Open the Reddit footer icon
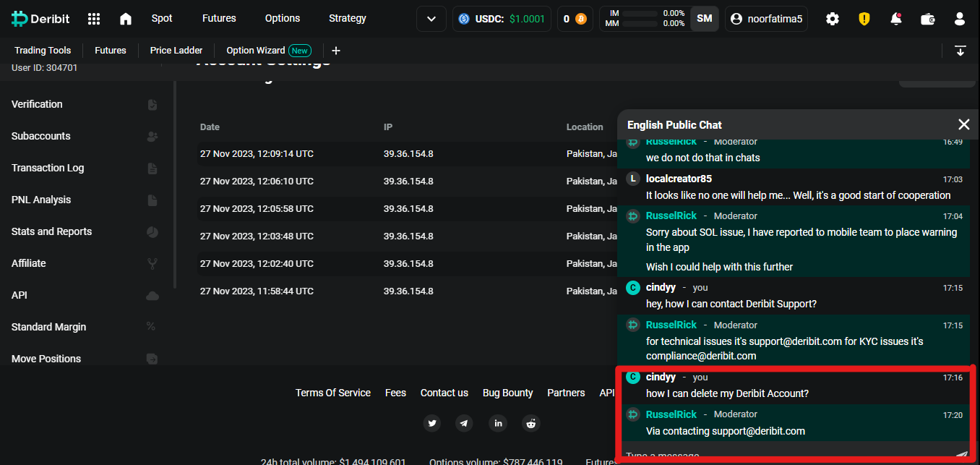The height and width of the screenshot is (465, 980). [x=531, y=423]
